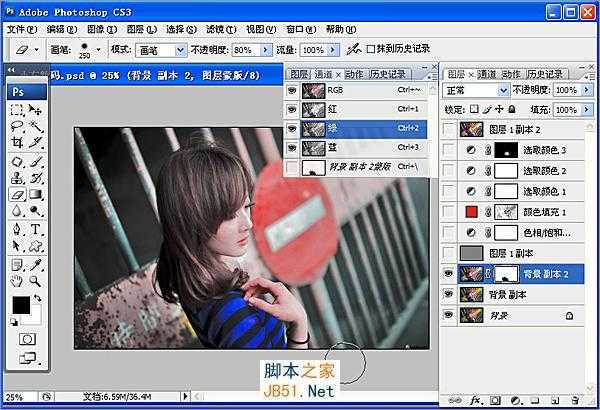
Task: Select the Path Selection tool
Action: pos(17,245)
